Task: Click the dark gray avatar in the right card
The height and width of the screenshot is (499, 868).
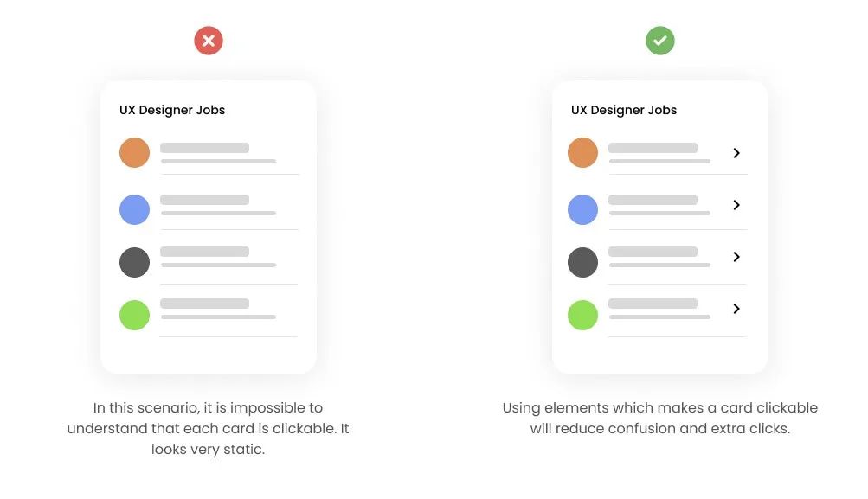Action: 582,262
